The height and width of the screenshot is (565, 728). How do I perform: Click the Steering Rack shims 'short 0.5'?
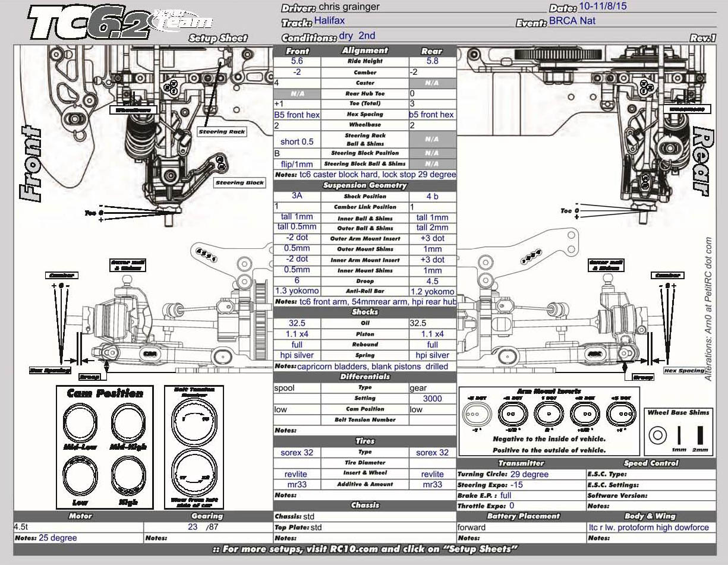297,141
